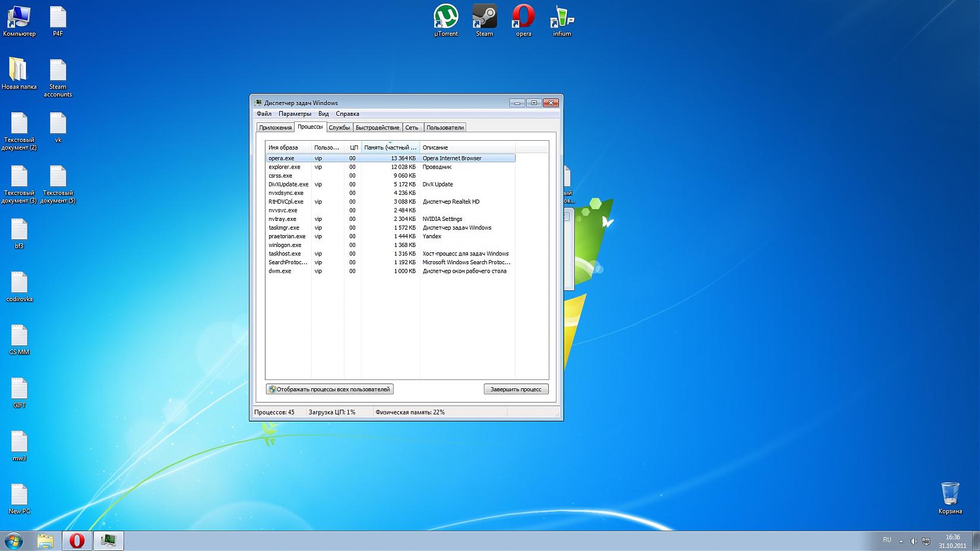
Task: Click Отображать процессы всех пользователей button
Action: 330,389
